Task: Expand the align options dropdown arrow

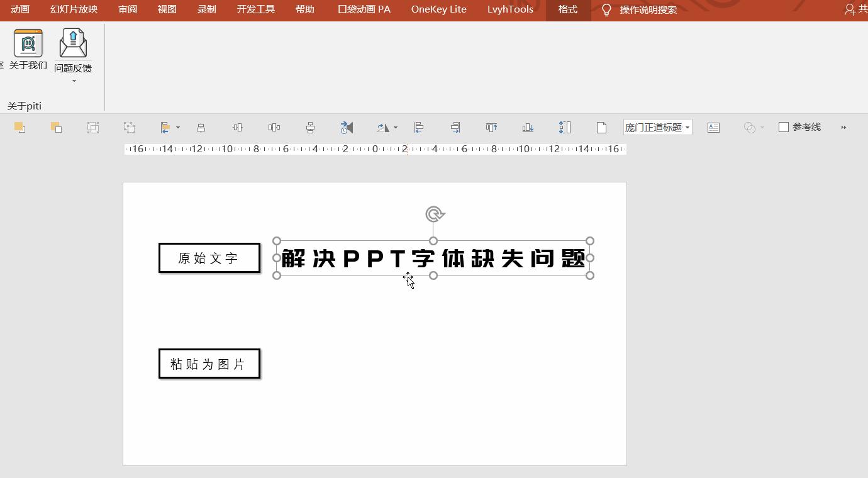Action: [x=178, y=127]
